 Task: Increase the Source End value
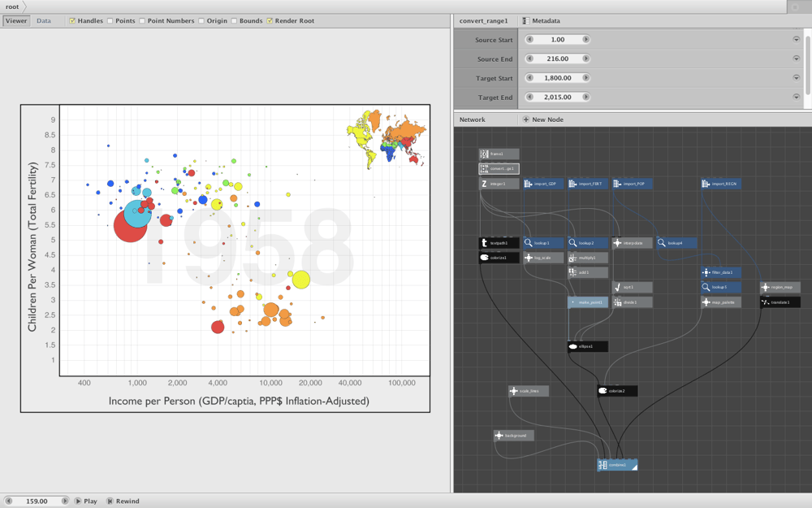(585, 59)
